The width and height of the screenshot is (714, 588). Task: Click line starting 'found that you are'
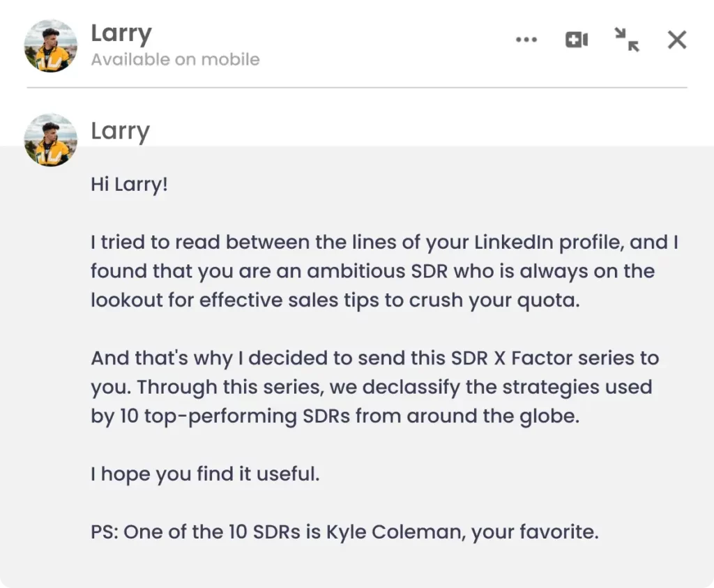click(x=372, y=271)
